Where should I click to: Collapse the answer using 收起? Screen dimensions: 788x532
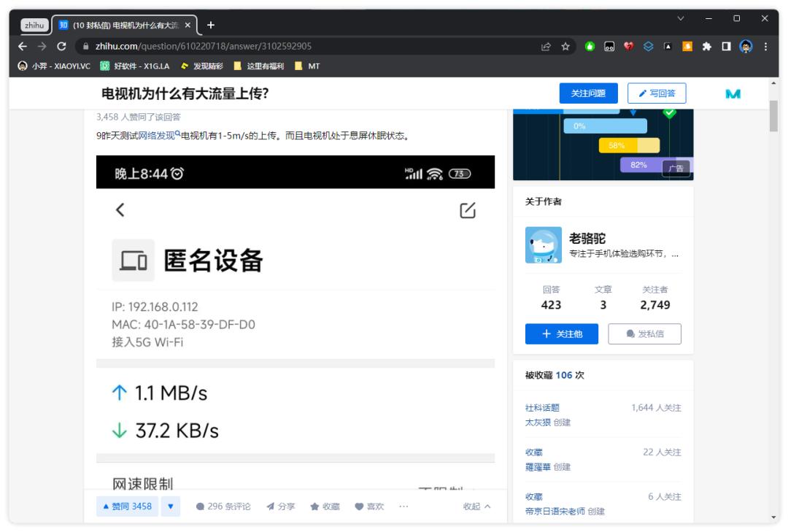point(471,504)
